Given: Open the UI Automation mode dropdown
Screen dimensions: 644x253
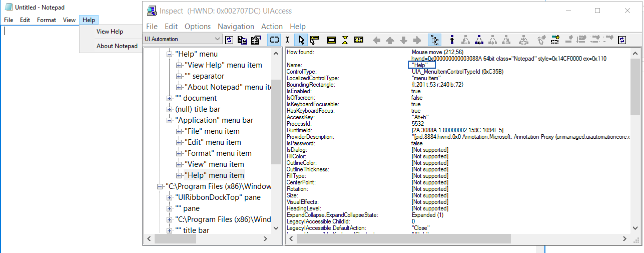Looking at the screenshot, I should click(x=183, y=39).
